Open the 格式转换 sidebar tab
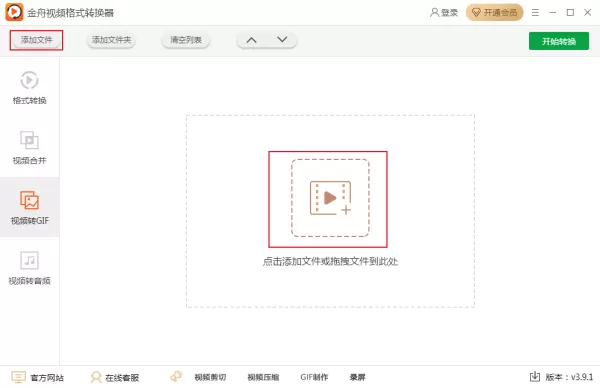600x388 pixels. pos(29,87)
